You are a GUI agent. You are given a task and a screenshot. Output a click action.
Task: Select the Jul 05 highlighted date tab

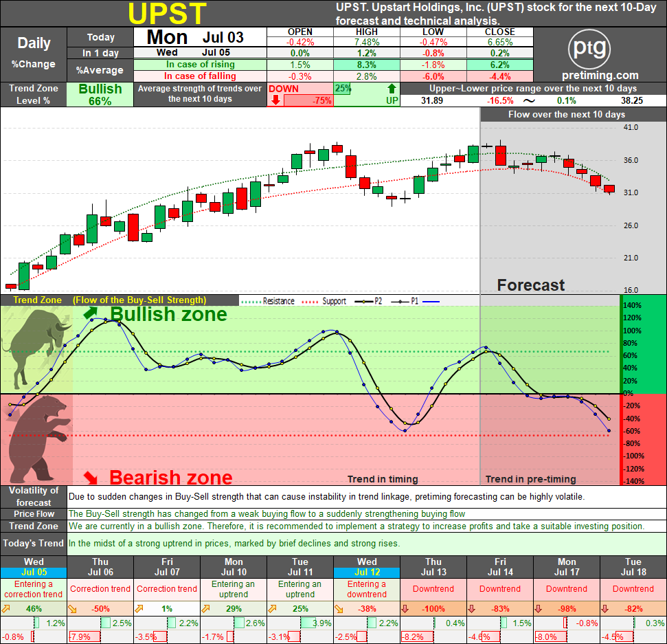click(x=34, y=572)
